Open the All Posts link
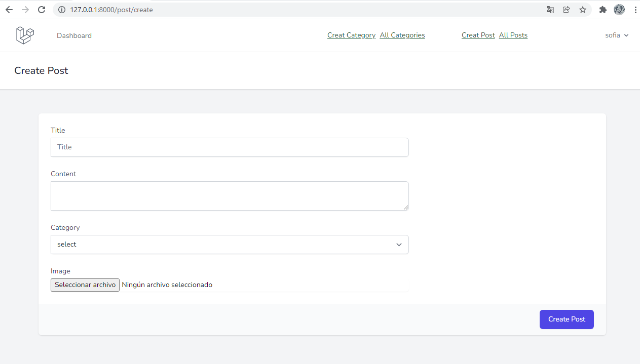The height and width of the screenshot is (364, 640). tap(513, 35)
